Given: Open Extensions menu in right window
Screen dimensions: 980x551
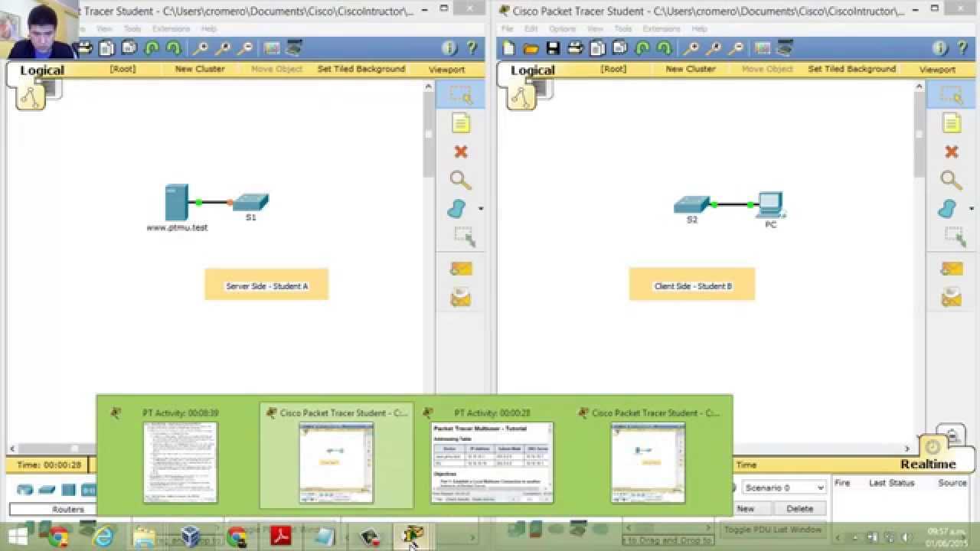Looking at the screenshot, I should pos(661,29).
